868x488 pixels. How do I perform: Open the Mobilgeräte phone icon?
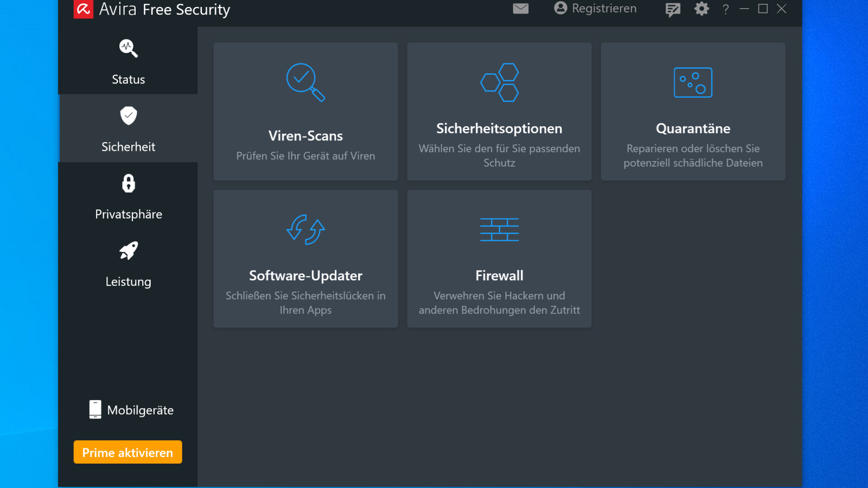tap(95, 409)
